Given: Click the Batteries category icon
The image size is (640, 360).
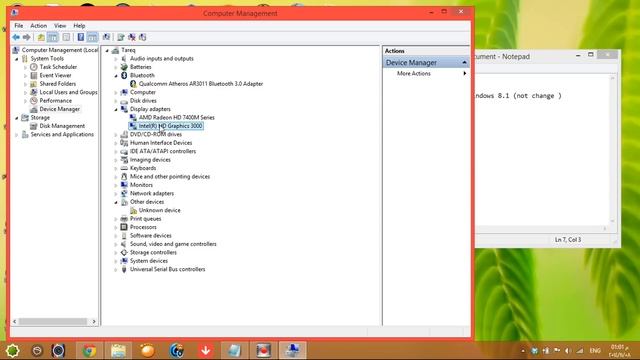Looking at the screenshot, I should (124, 67).
